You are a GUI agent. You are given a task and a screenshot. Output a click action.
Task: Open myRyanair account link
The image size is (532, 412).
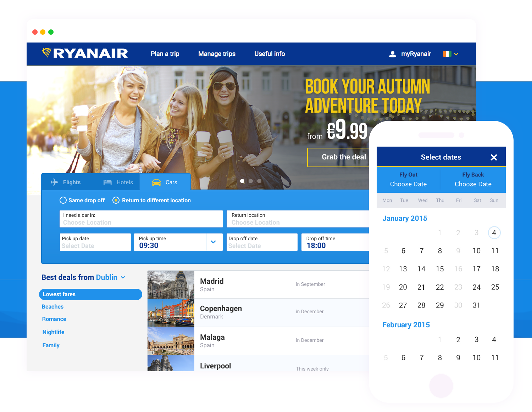pyautogui.click(x=416, y=54)
